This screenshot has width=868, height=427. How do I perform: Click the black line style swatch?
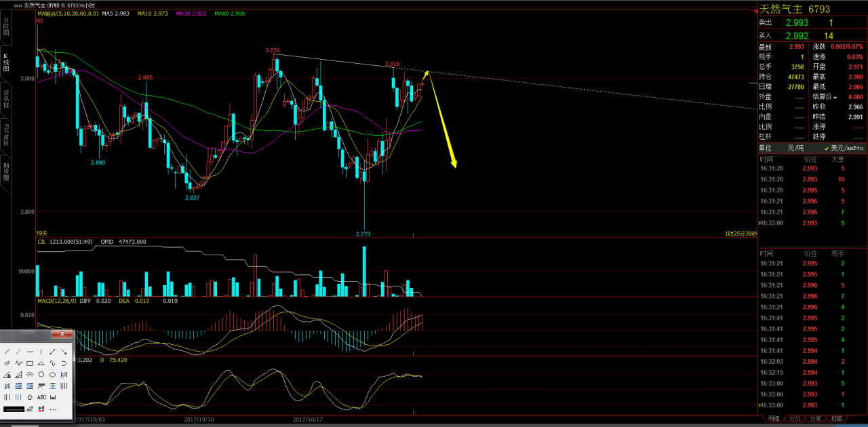[14, 409]
